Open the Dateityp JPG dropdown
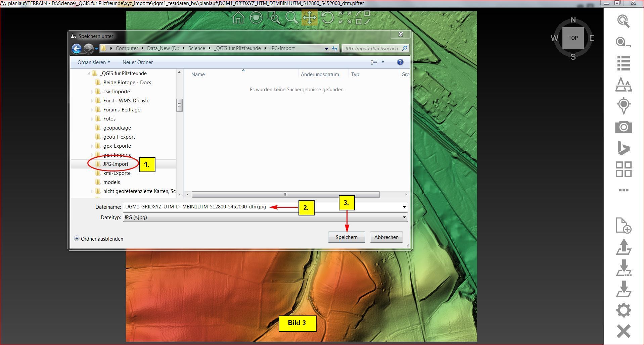The width and height of the screenshot is (644, 345). 265,217
